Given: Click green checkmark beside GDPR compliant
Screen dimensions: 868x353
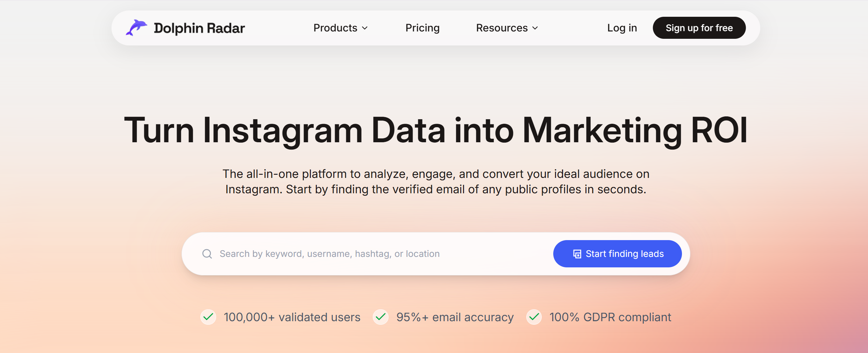Looking at the screenshot, I should click(x=534, y=317).
